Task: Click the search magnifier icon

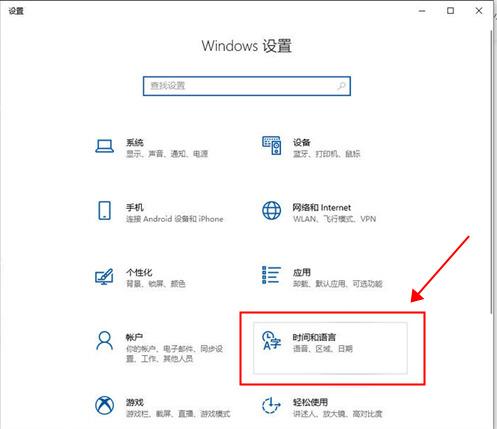Action: 341,86
